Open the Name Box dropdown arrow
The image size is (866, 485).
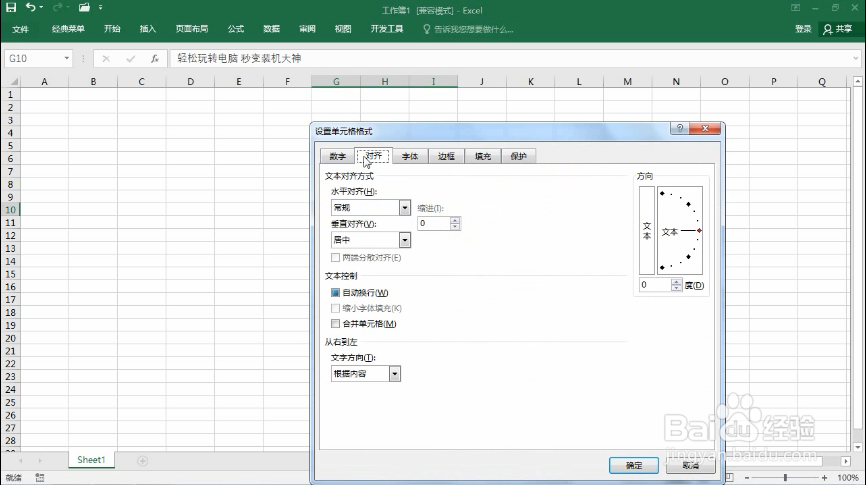click(x=67, y=58)
